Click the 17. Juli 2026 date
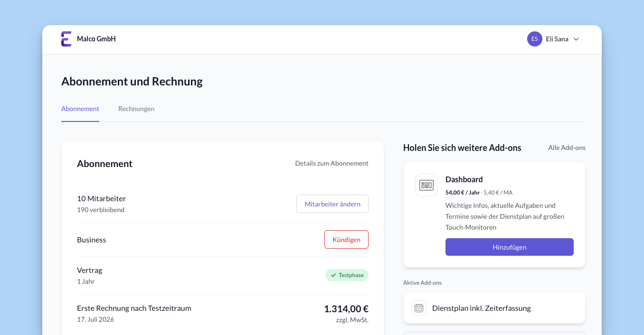This screenshot has height=335, width=644. (x=95, y=319)
